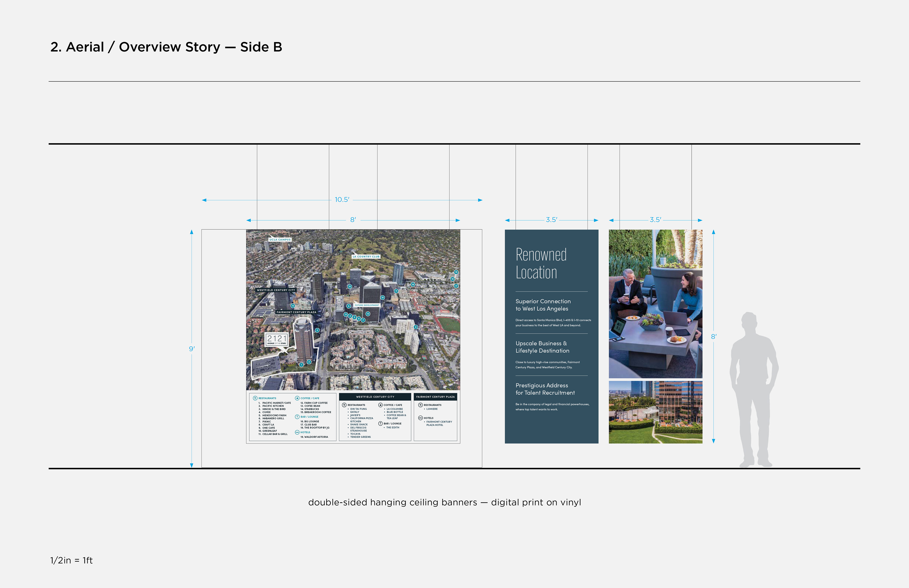Screen dimensions: 909x588
Task: Click 'Lumiere' in Fairmont restaurants list
Action: click(x=432, y=409)
